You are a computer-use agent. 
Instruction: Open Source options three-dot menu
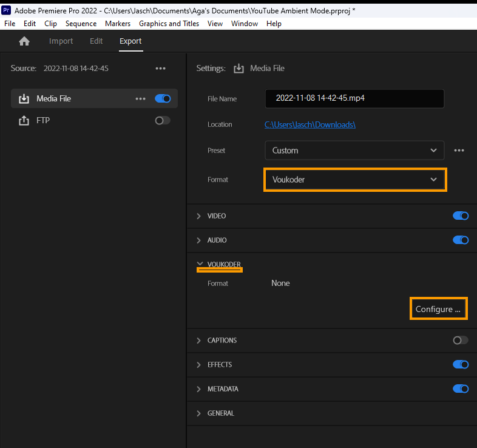coord(160,69)
